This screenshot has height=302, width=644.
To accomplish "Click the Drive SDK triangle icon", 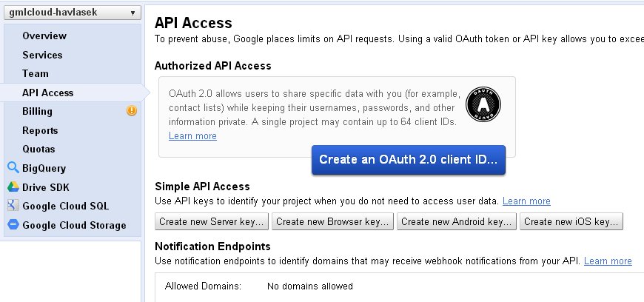I will pyautogui.click(x=13, y=187).
